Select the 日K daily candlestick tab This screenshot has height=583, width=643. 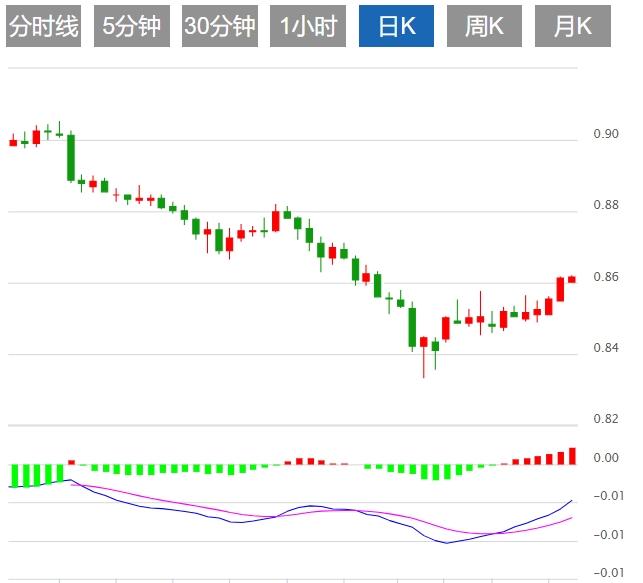click(x=396, y=26)
